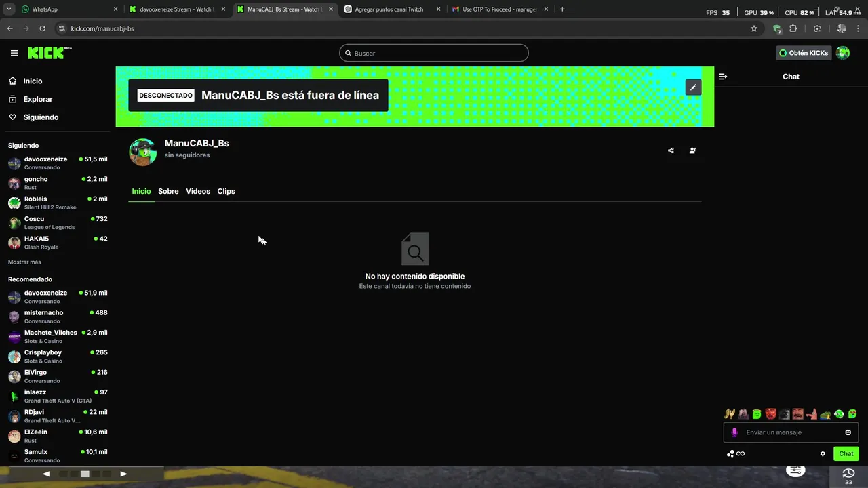Open the Clips tab
The height and width of the screenshot is (488, 868).
[226, 191]
